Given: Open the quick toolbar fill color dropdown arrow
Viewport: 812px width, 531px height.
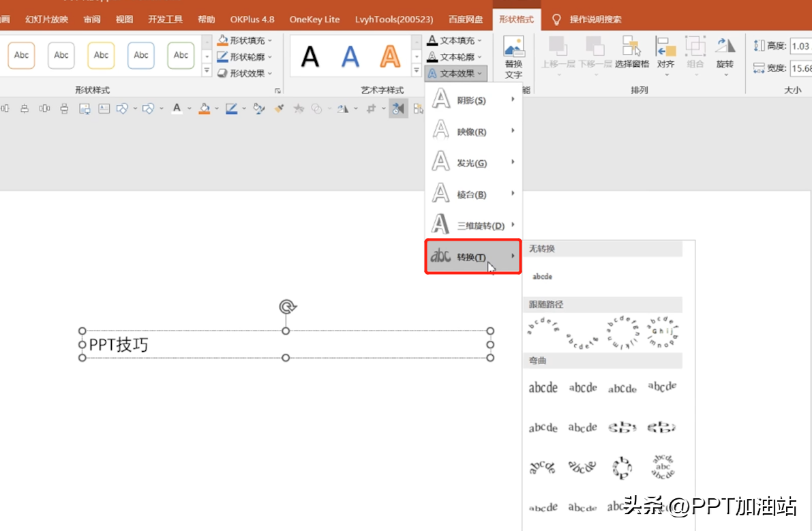Looking at the screenshot, I should pos(216,108).
